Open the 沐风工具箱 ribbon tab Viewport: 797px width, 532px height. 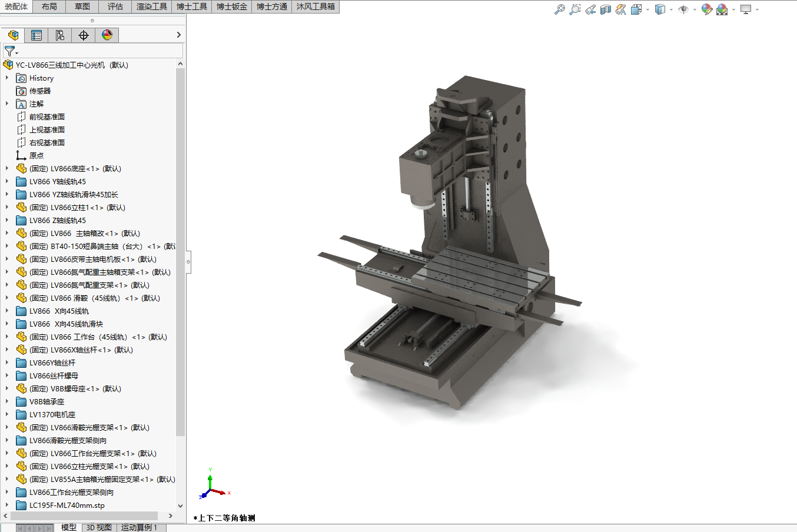coord(316,6)
